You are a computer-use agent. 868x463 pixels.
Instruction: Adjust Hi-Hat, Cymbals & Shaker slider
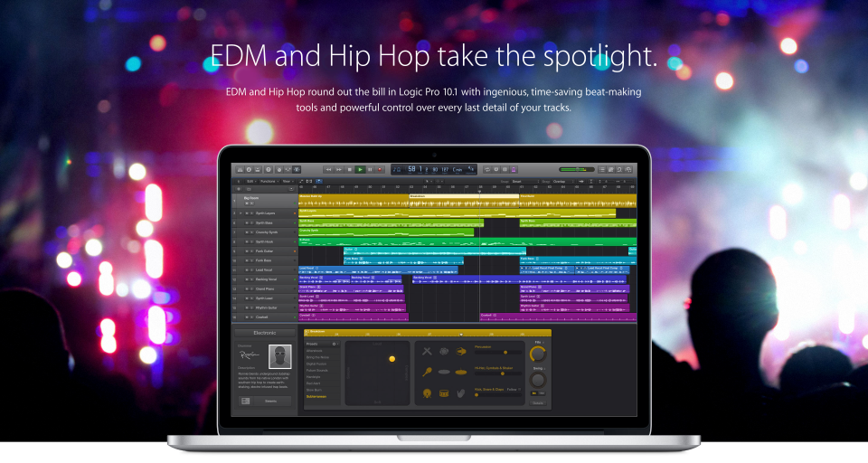coord(498,373)
